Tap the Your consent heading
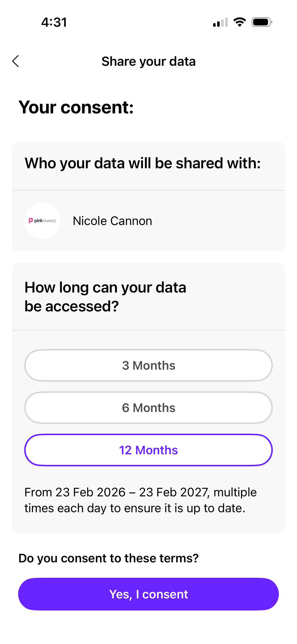The image size is (297, 644). point(76,107)
